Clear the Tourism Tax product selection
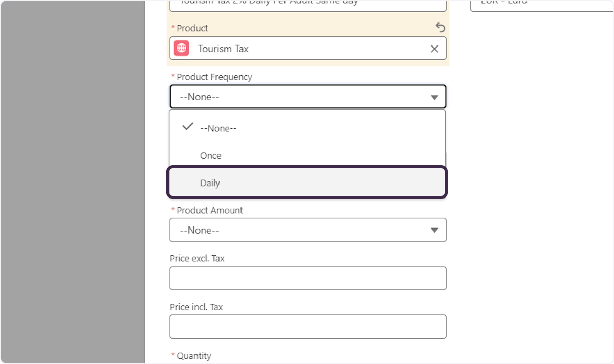The image size is (614, 364). [x=434, y=49]
